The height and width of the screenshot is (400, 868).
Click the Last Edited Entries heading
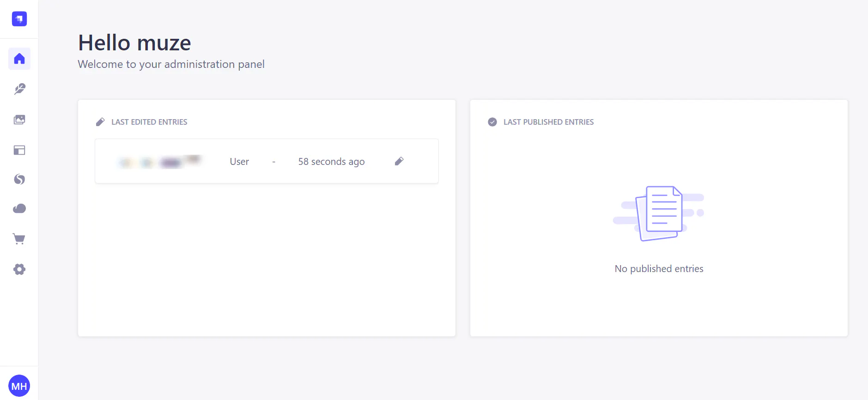[x=149, y=122]
